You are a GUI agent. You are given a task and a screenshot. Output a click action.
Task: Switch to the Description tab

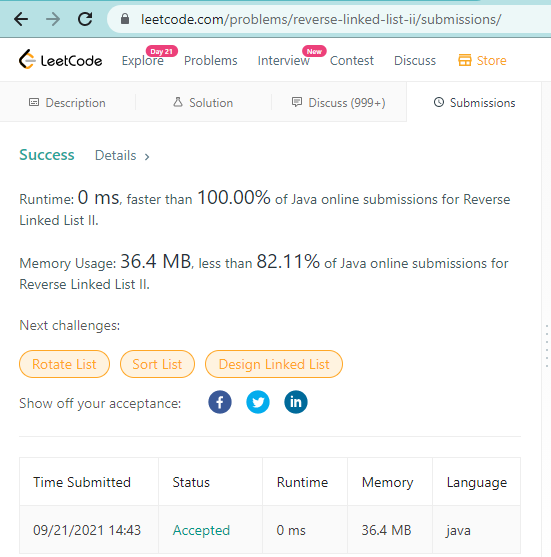coord(67,103)
